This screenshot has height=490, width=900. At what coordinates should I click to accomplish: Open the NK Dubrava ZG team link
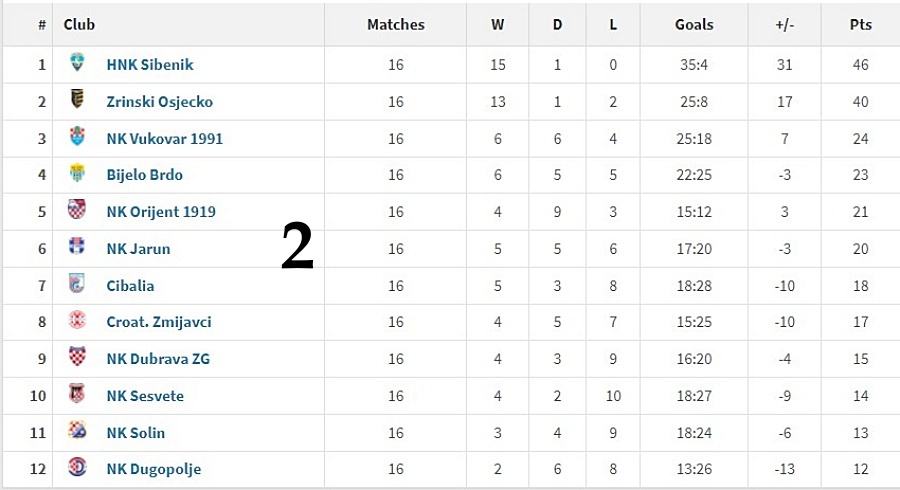(x=158, y=359)
